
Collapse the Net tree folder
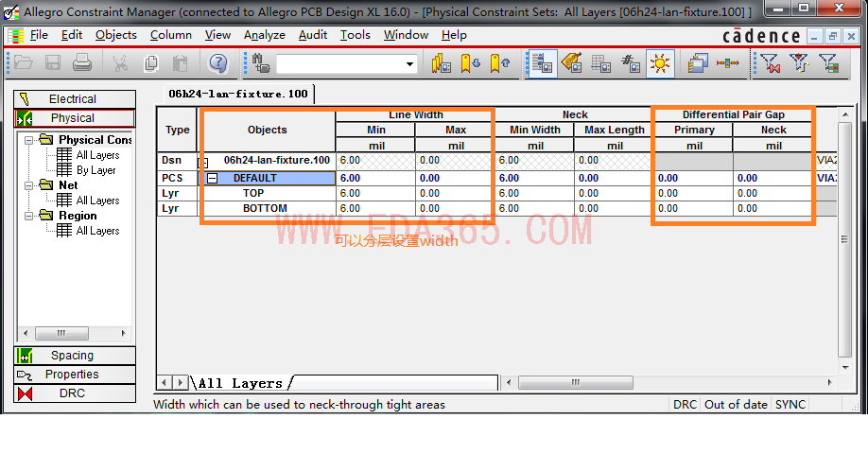(28, 185)
